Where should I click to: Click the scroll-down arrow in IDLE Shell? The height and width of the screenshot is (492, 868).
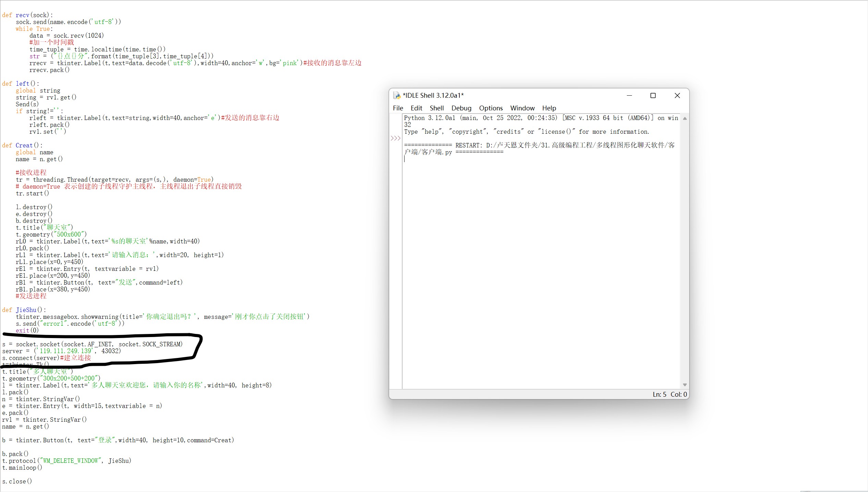click(x=685, y=385)
